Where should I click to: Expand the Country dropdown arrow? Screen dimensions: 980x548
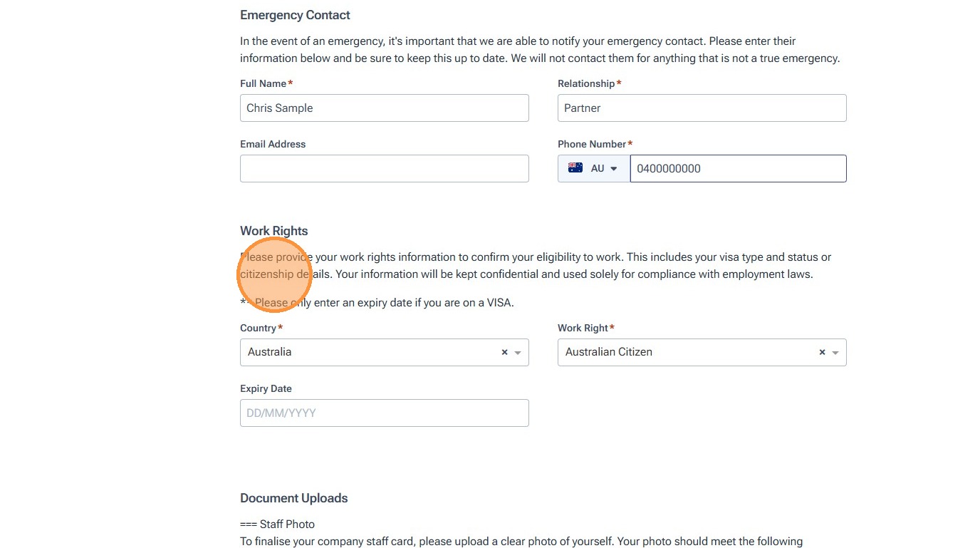518,353
